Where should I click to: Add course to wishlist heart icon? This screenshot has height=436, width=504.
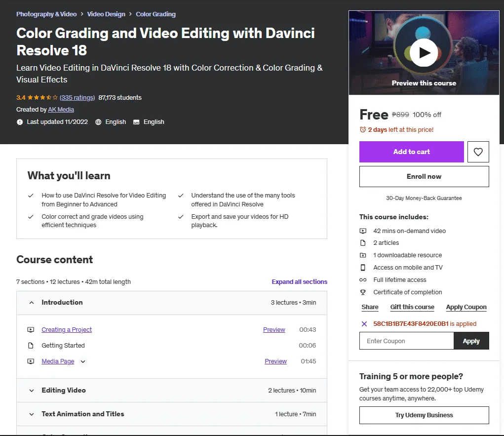point(478,152)
